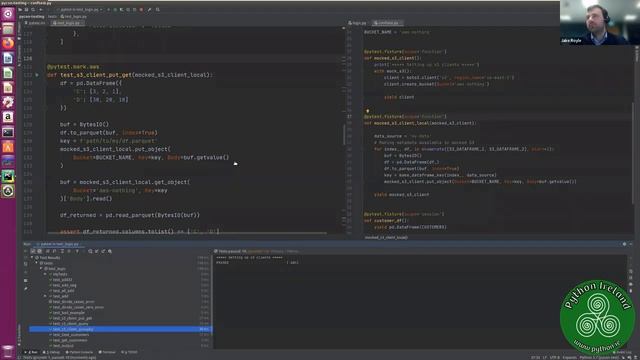
Task: Open the Run tool window tab
Action: tap(31, 352)
